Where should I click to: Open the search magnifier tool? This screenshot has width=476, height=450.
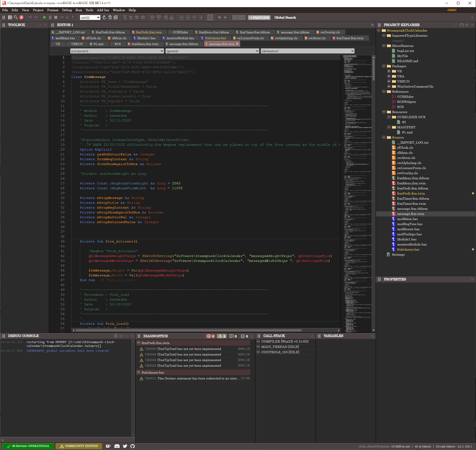click(x=16, y=17)
